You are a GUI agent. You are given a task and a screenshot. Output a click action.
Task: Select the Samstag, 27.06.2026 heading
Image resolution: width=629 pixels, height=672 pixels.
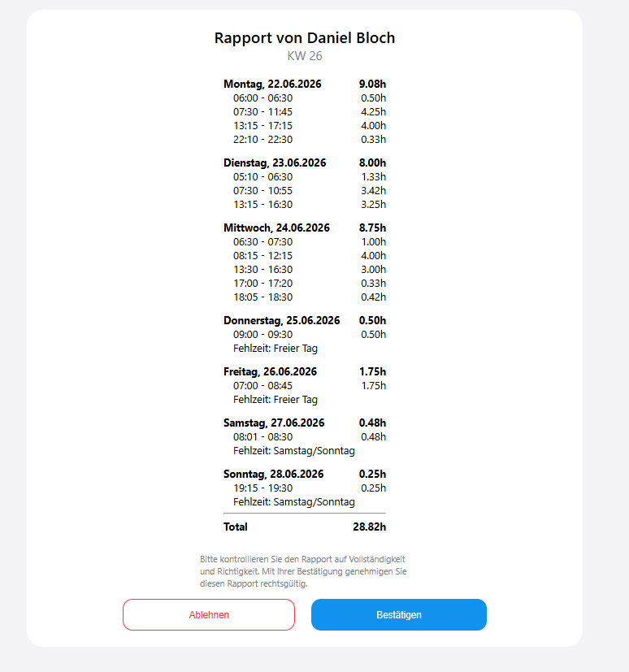point(274,423)
